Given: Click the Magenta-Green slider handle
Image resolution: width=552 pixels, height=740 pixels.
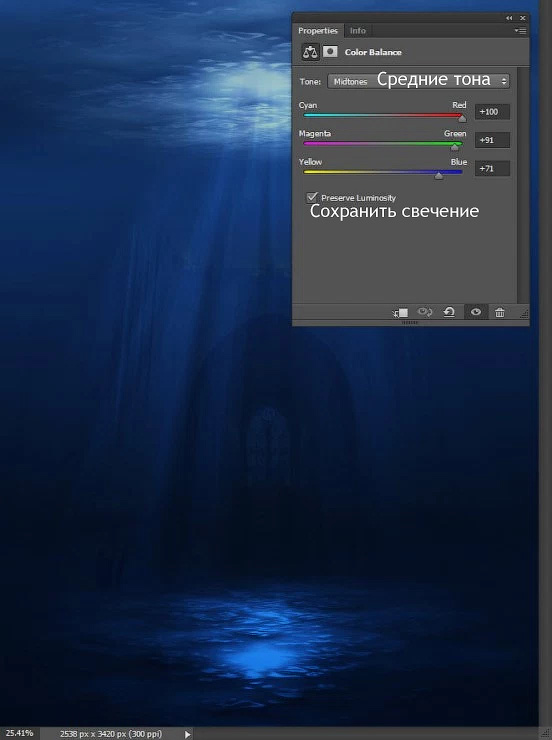Looking at the screenshot, I should point(454,147).
